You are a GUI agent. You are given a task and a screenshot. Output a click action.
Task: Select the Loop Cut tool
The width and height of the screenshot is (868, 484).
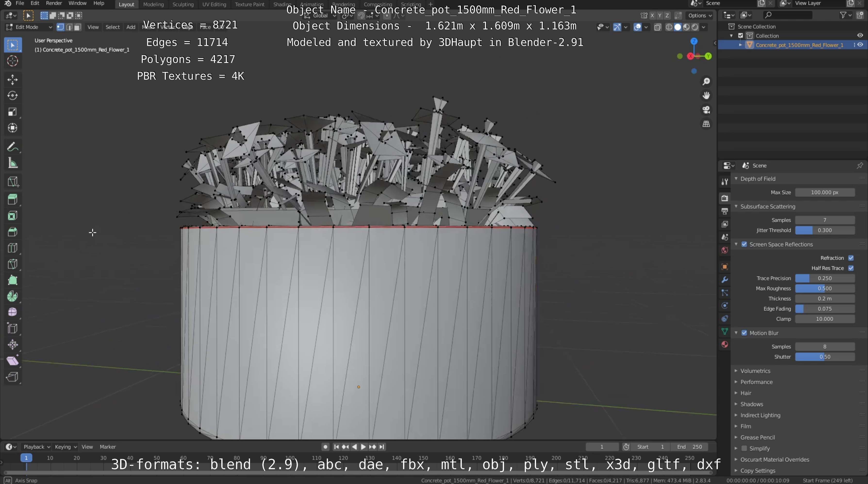tap(13, 248)
